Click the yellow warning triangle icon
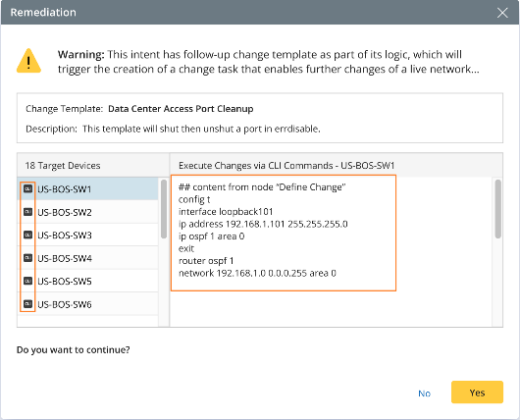 pyautogui.click(x=28, y=61)
